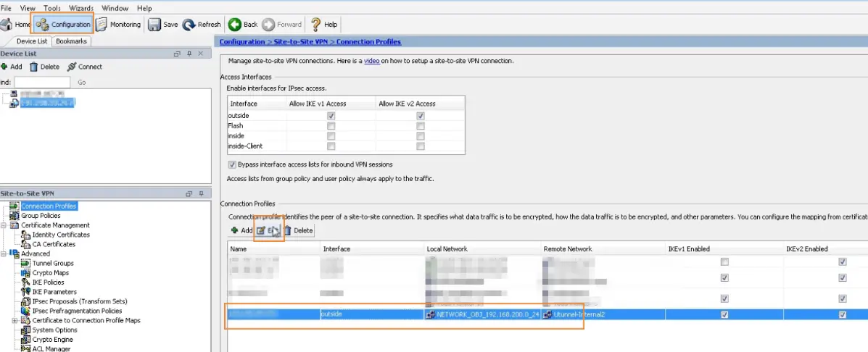Sort by the Local Network column
This screenshot has width=868, height=352.
(482, 249)
